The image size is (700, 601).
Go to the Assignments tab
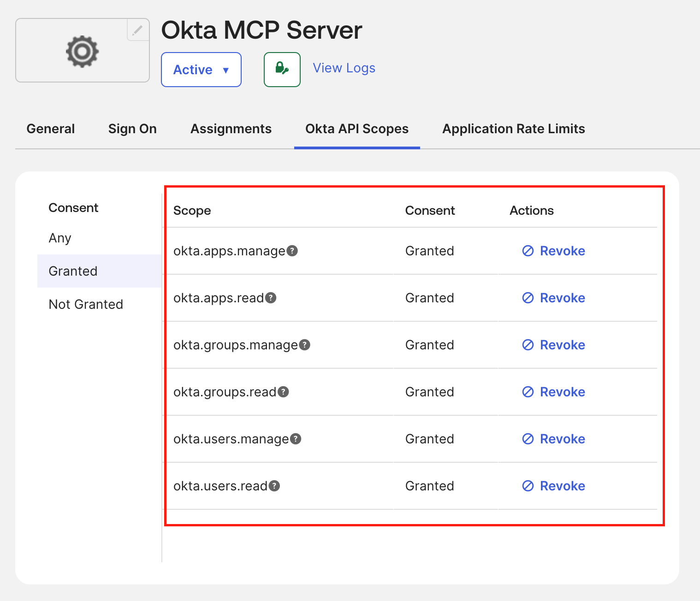coord(231,129)
